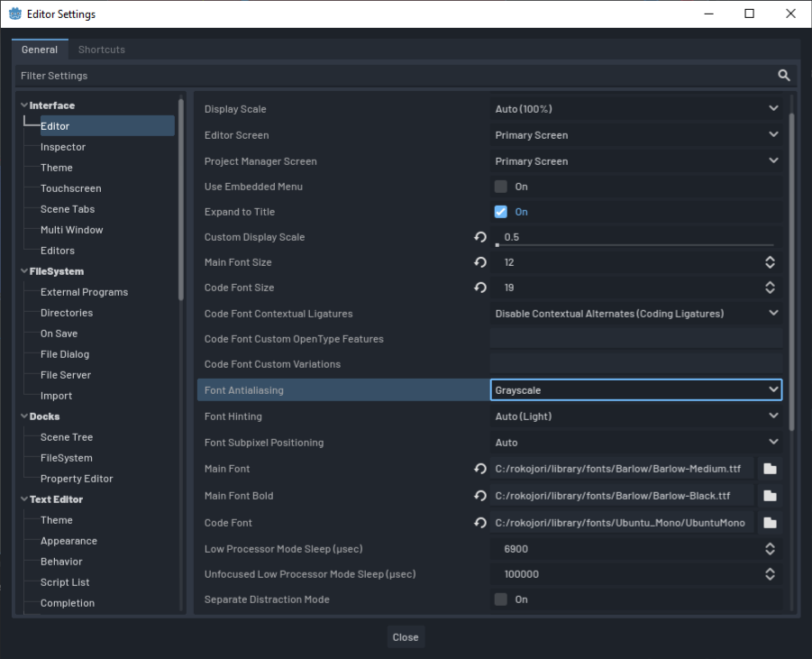Reset the Main Font path

[x=480, y=469]
